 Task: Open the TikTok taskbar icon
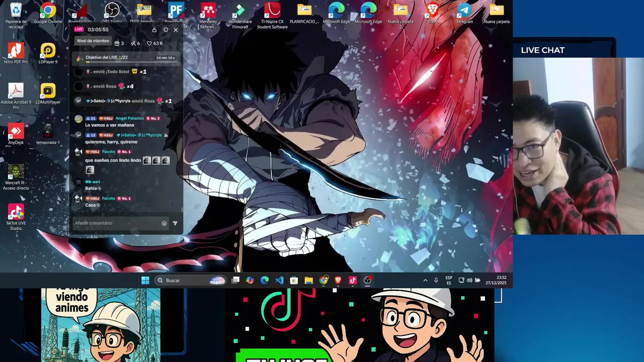(x=353, y=281)
